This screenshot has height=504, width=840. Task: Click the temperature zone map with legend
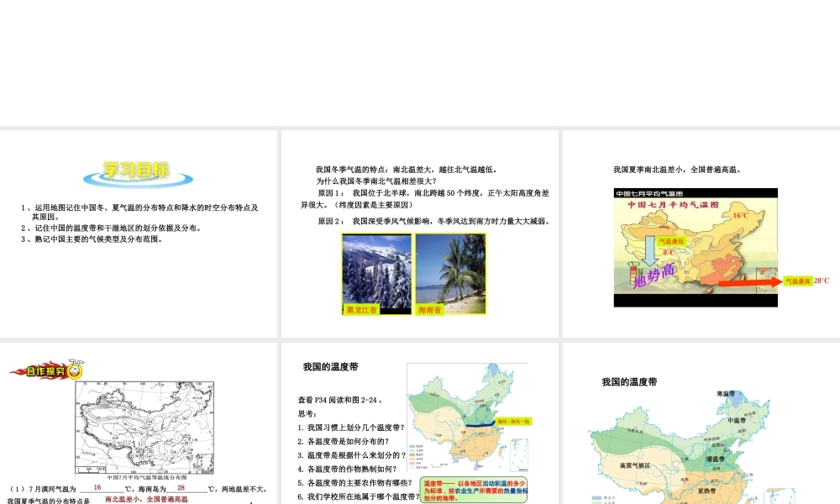click(x=468, y=417)
